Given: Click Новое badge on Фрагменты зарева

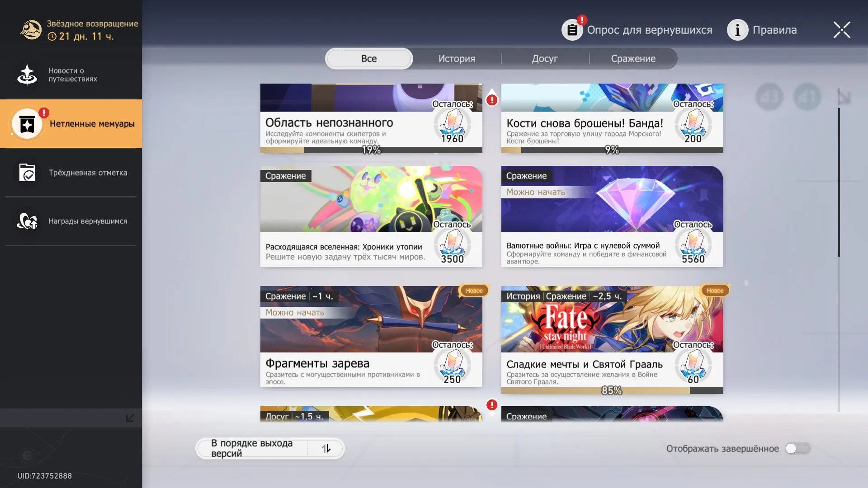Looking at the screenshot, I should (x=474, y=291).
